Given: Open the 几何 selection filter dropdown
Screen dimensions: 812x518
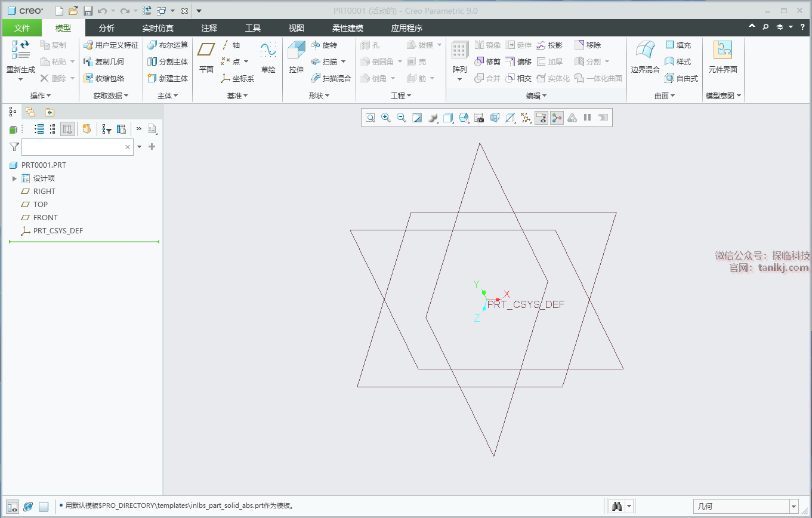Looking at the screenshot, I should (x=794, y=507).
